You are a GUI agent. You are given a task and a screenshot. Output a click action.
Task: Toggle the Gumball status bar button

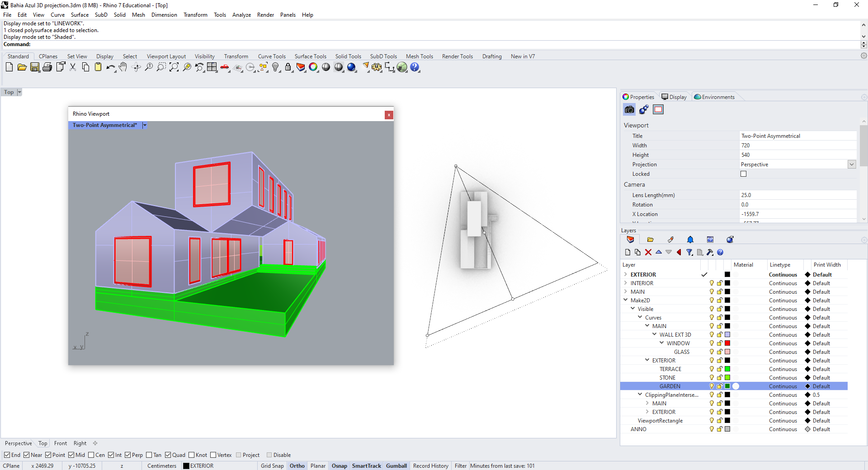[x=396, y=466]
